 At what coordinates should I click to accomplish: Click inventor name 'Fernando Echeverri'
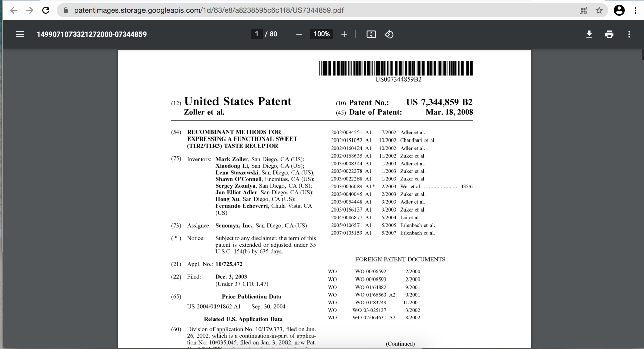point(242,206)
